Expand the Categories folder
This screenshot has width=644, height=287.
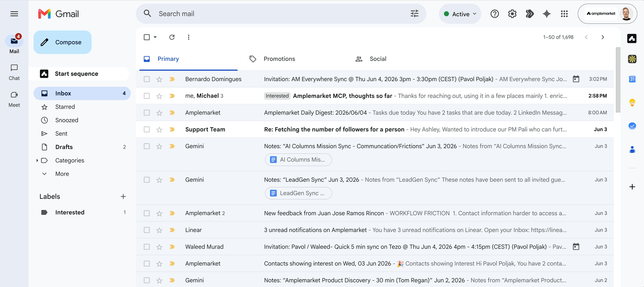[x=37, y=160]
